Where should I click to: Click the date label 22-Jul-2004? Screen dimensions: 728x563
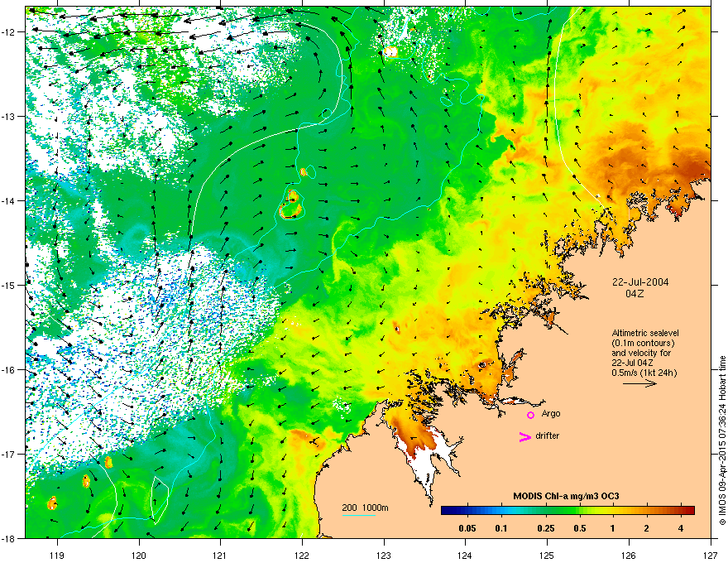pyautogui.click(x=640, y=282)
